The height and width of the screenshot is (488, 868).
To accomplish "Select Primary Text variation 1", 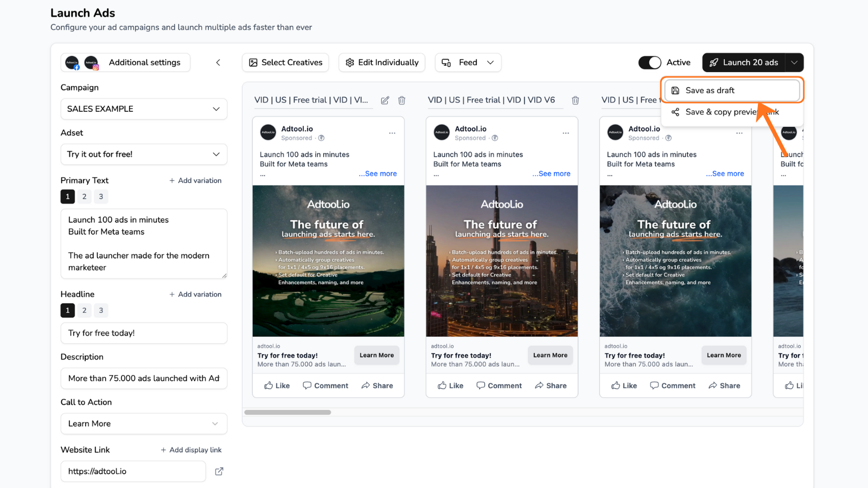I will 68,197.
